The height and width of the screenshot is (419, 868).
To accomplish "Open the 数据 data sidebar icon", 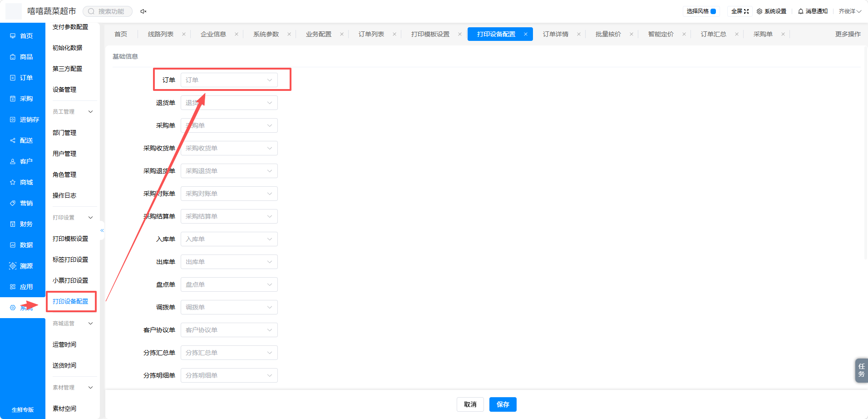I will click(x=13, y=245).
